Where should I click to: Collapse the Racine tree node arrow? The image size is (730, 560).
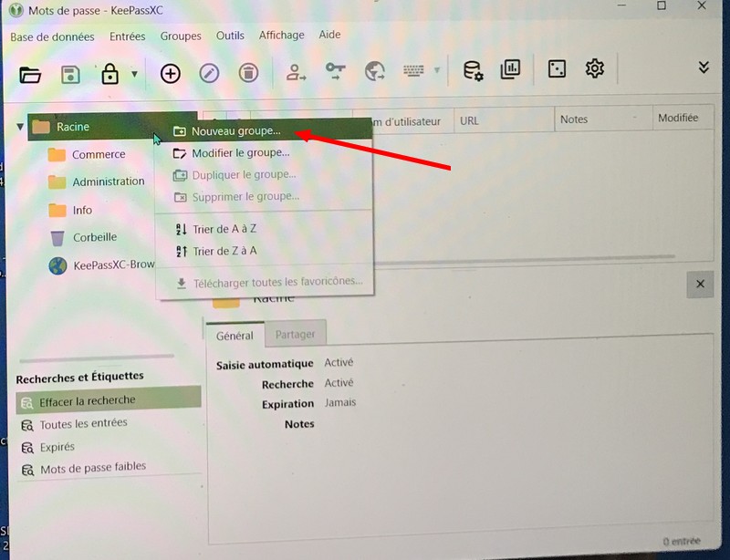tap(20, 127)
